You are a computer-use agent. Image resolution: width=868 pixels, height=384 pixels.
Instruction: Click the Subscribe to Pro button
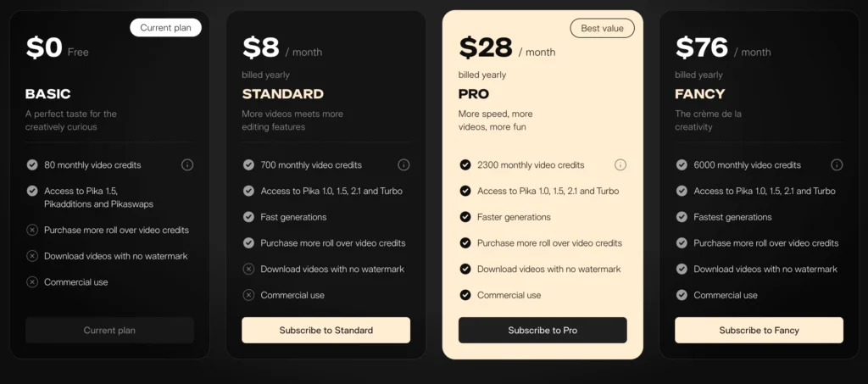(x=542, y=331)
